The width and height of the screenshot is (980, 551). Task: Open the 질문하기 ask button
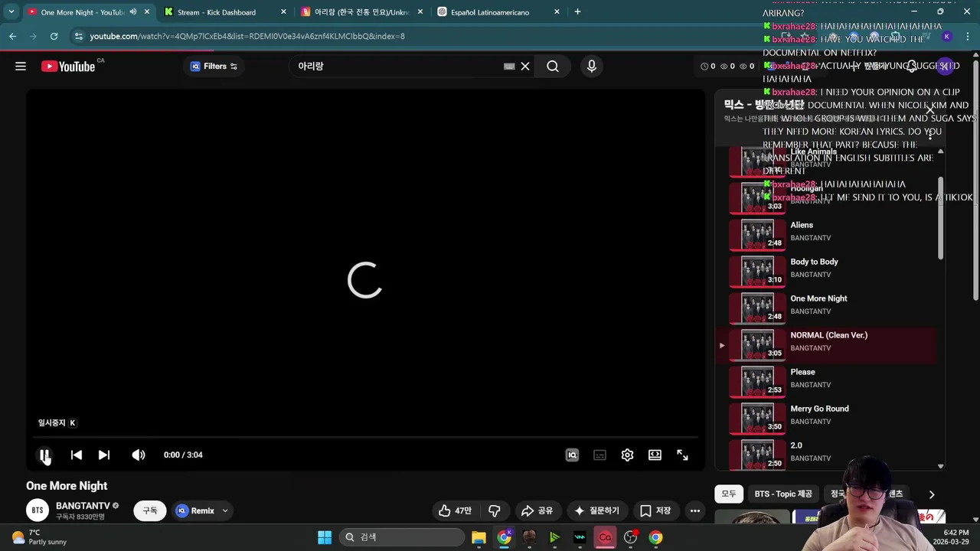pos(596,510)
